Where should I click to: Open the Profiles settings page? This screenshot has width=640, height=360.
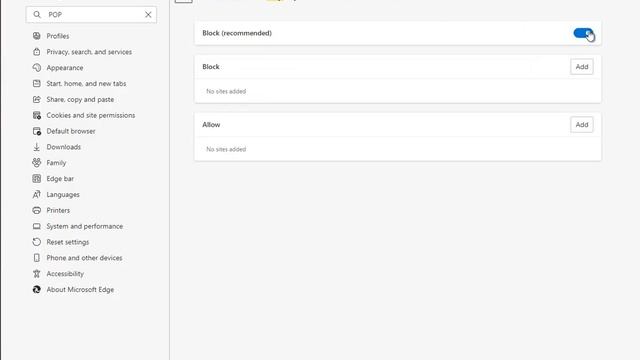(58, 36)
